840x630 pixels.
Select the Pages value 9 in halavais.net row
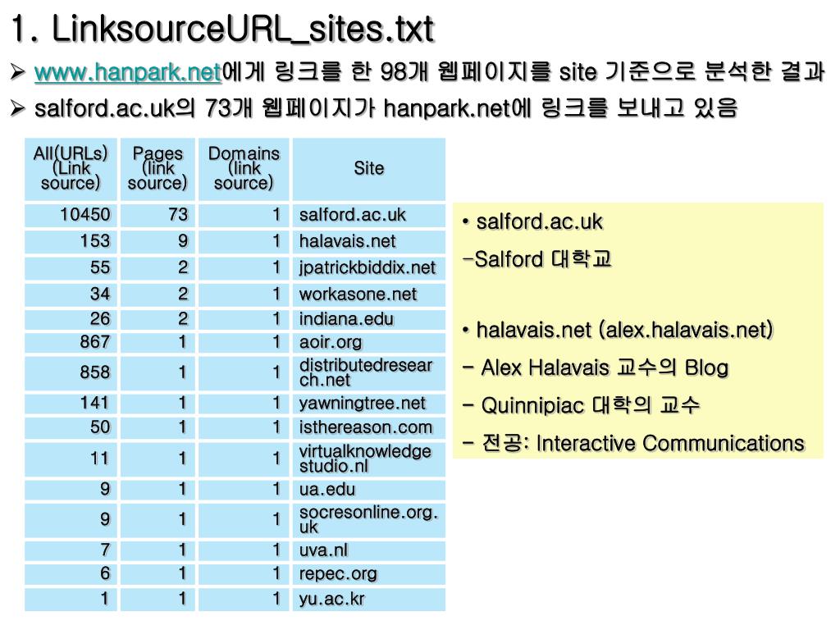pos(183,241)
